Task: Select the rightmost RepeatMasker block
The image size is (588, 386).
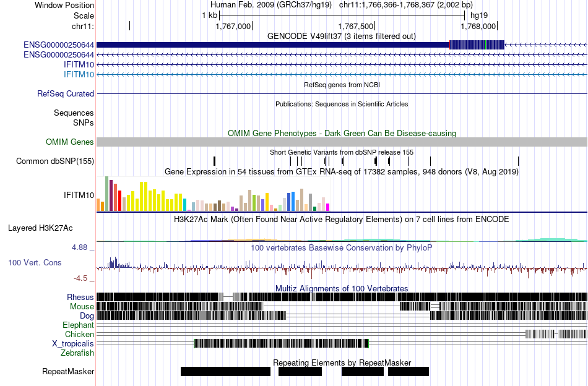Action: point(409,372)
